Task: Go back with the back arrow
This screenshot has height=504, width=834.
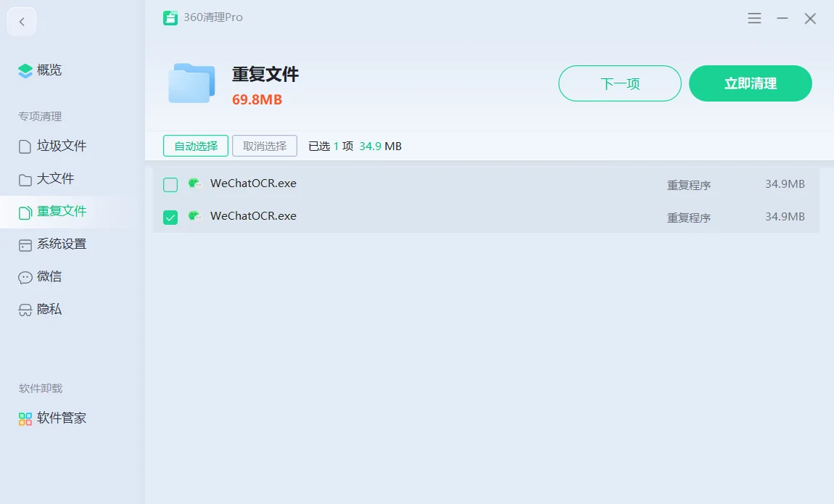Action: tap(22, 22)
